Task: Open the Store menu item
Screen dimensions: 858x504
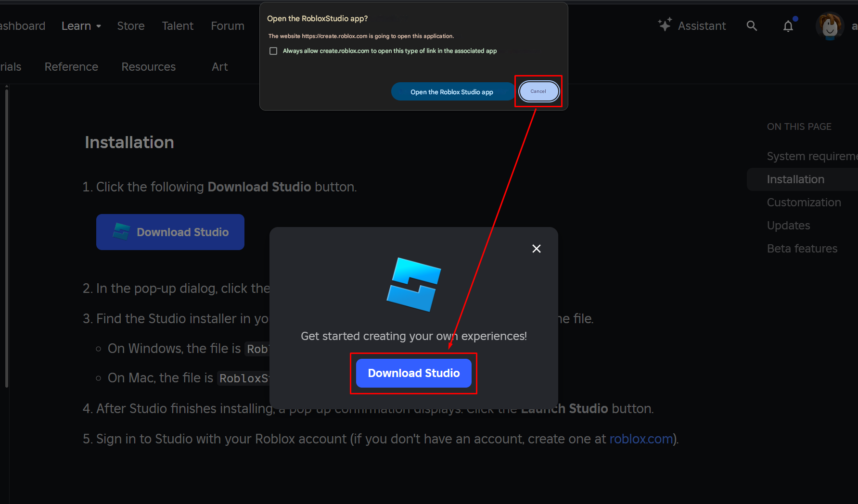Action: coord(131,26)
